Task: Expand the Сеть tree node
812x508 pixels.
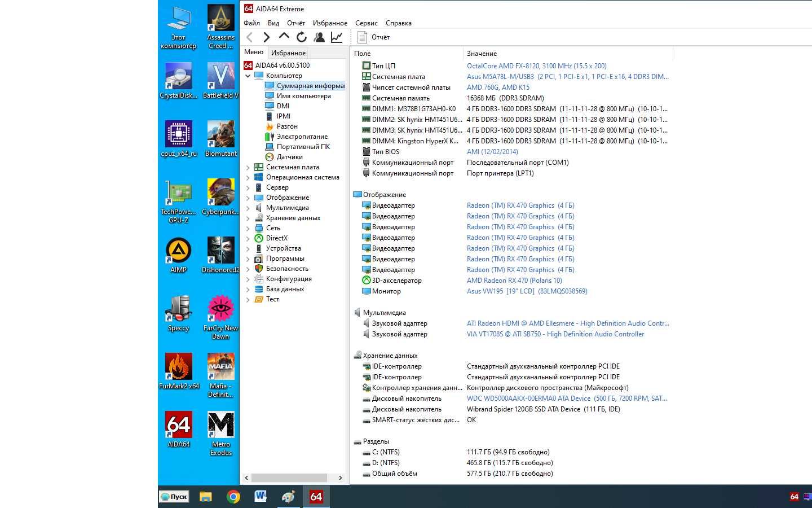Action: pos(248,228)
